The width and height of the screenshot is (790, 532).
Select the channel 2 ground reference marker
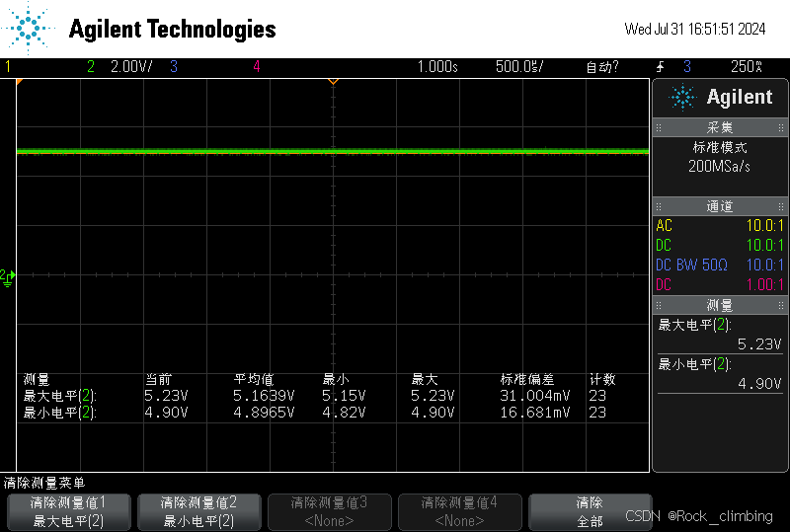(x=8, y=277)
